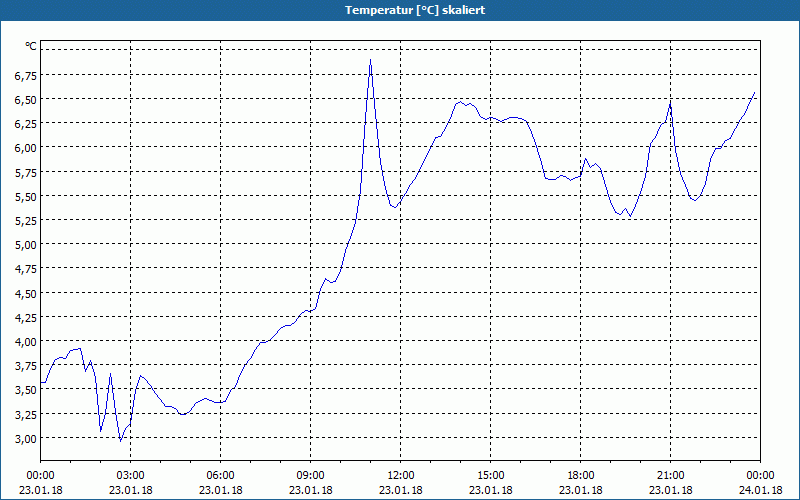This screenshot has width=800, height=500.
Task: Click the 3,00 y-axis label
Action: coord(24,439)
